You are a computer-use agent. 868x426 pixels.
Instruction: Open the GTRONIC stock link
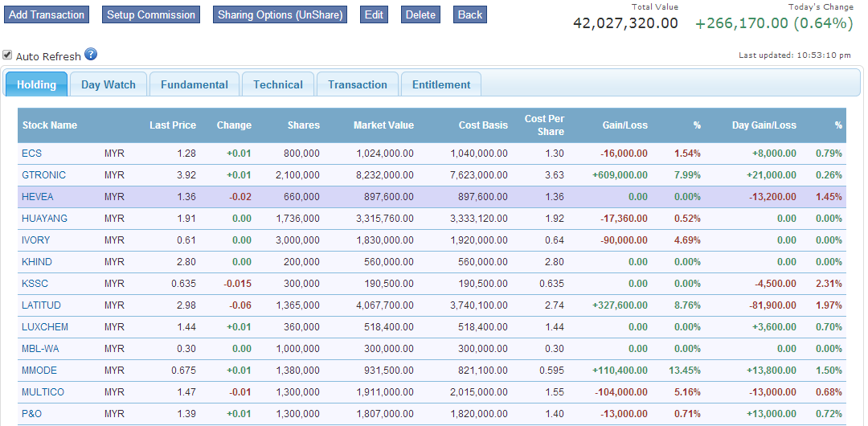click(43, 175)
